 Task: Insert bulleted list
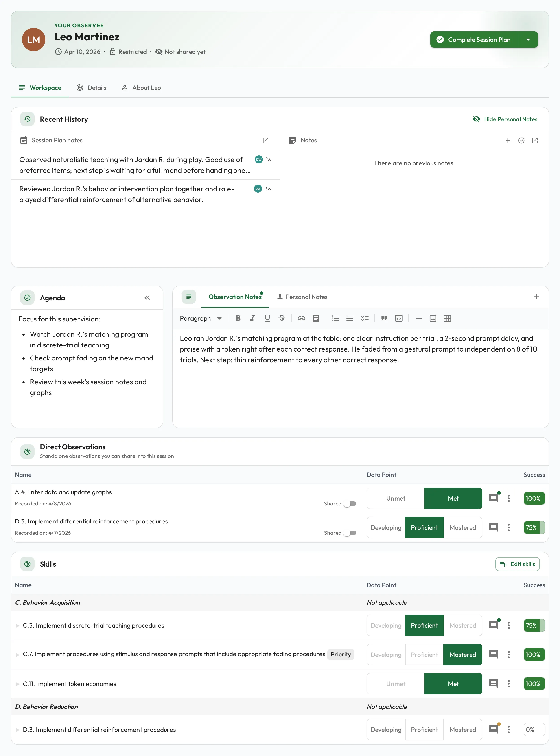click(350, 318)
